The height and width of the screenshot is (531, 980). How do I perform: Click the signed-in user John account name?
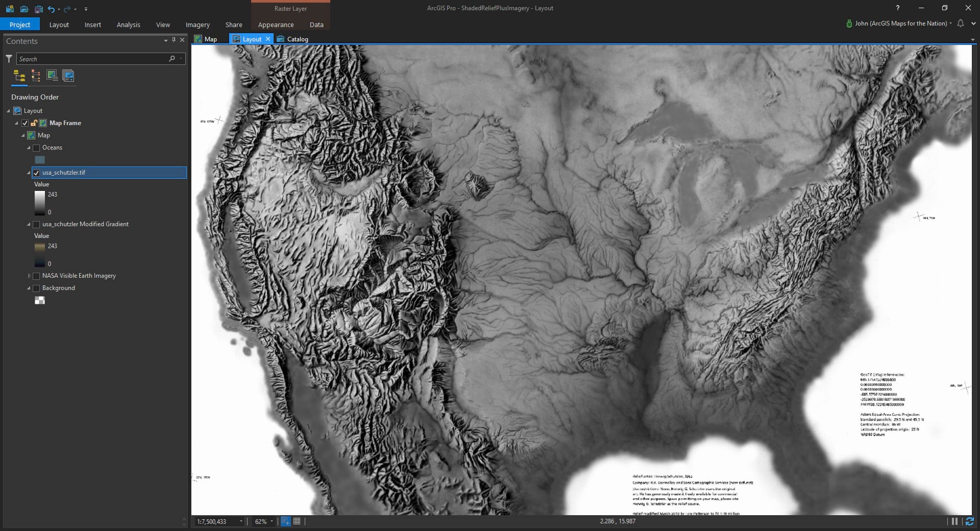point(900,23)
